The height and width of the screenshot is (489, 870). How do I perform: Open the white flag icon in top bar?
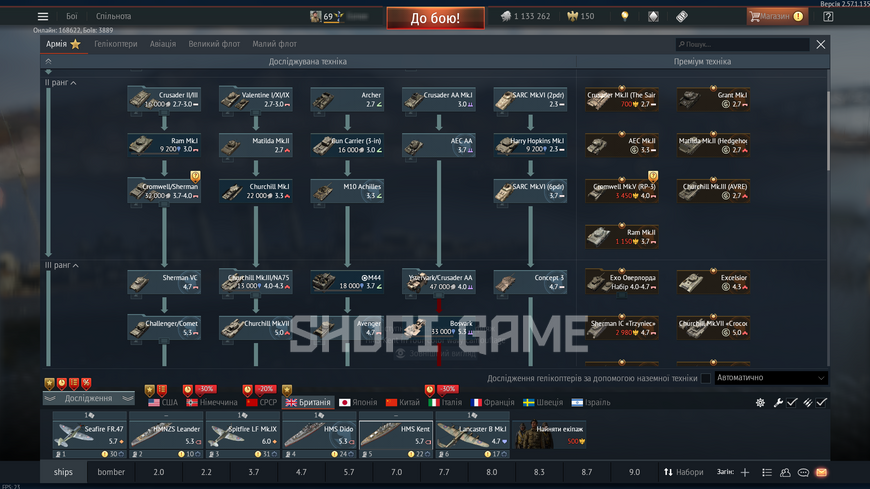(x=653, y=16)
